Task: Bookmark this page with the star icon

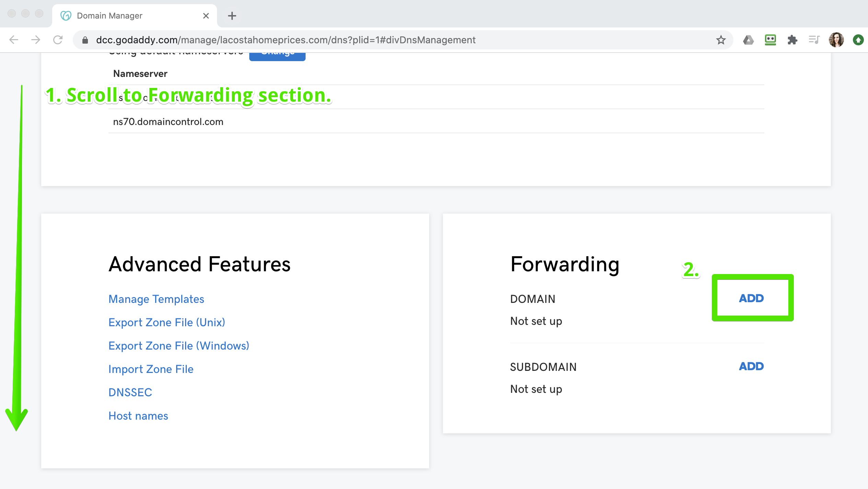Action: 721,40
